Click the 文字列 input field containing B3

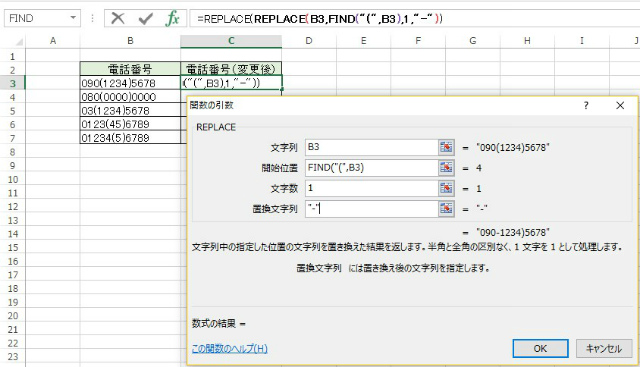tap(371, 147)
